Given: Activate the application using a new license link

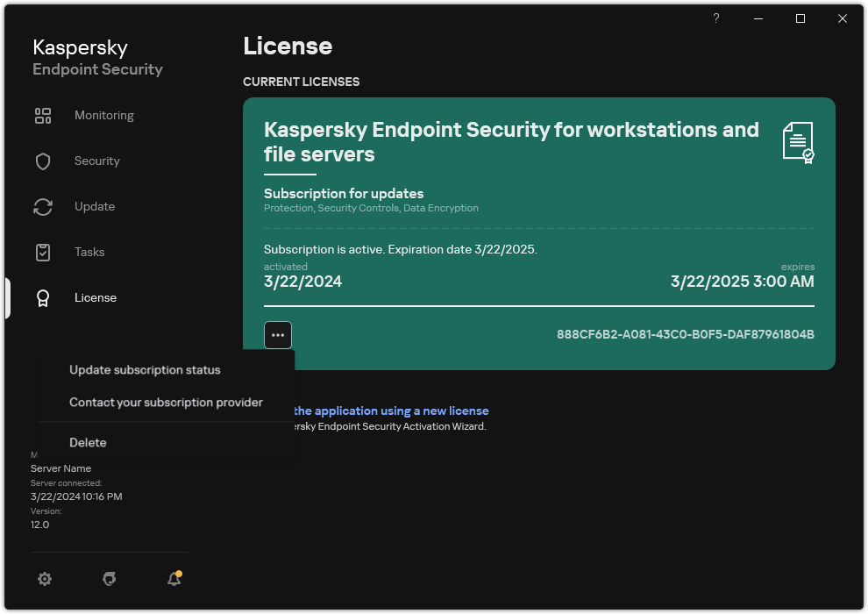Looking at the screenshot, I should [395, 411].
